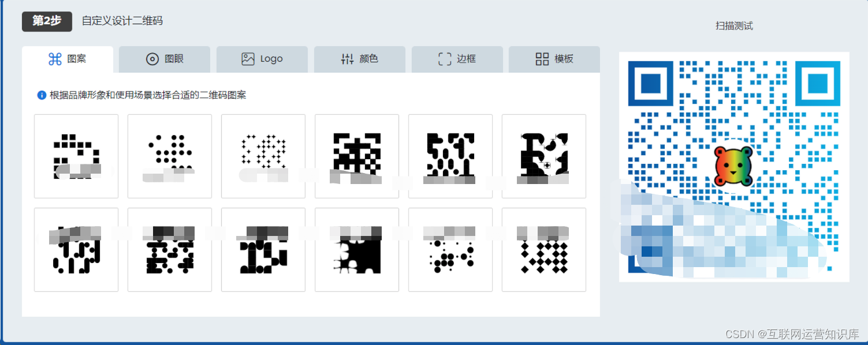Click the blue info icon beside the hint

tap(42, 95)
